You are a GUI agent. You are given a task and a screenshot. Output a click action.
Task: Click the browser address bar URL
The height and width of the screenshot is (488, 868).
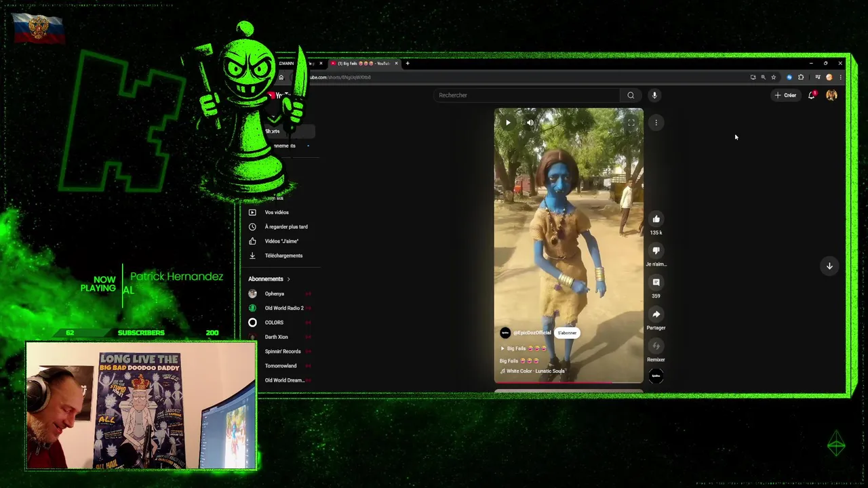[x=340, y=77]
